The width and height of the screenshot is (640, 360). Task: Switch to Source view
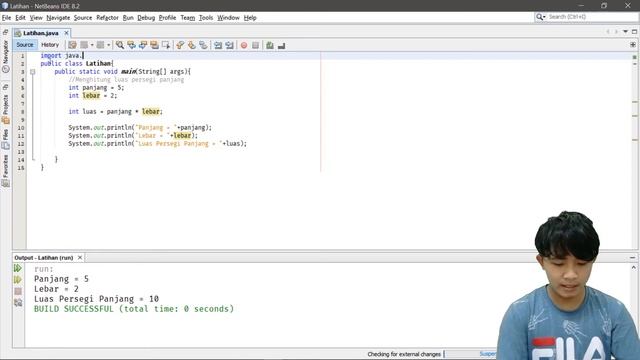25,45
